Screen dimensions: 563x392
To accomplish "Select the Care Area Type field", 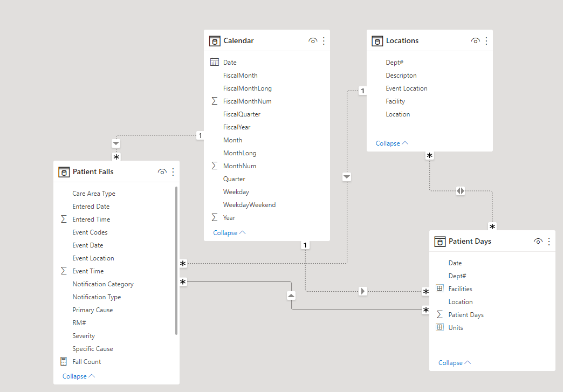I will [x=94, y=194].
